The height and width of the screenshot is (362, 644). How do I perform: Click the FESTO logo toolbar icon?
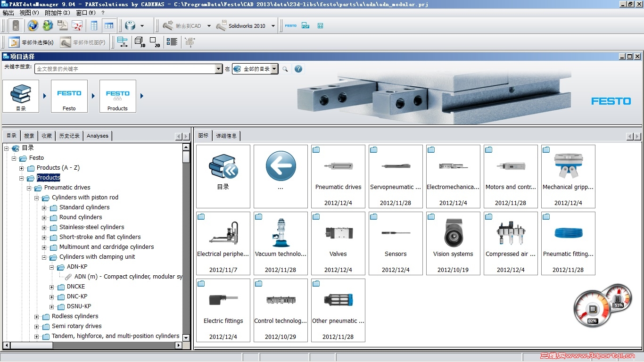point(291,25)
